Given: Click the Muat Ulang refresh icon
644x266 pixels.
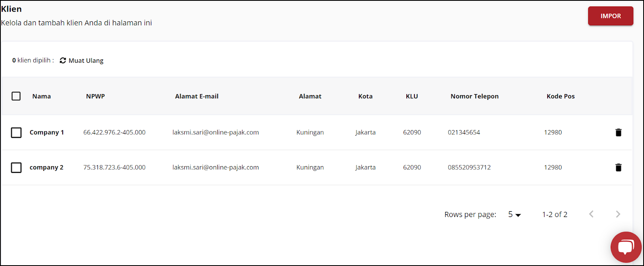Looking at the screenshot, I should (x=63, y=61).
